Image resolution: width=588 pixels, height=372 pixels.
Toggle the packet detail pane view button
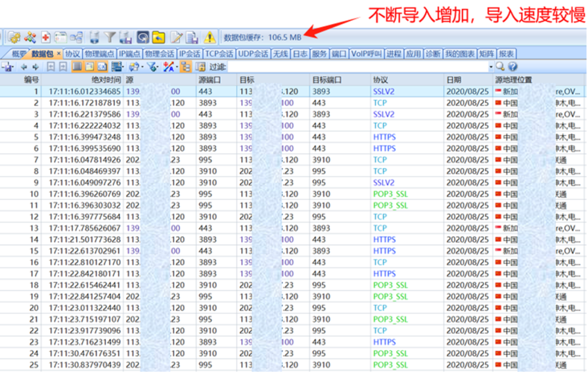[x=89, y=66]
